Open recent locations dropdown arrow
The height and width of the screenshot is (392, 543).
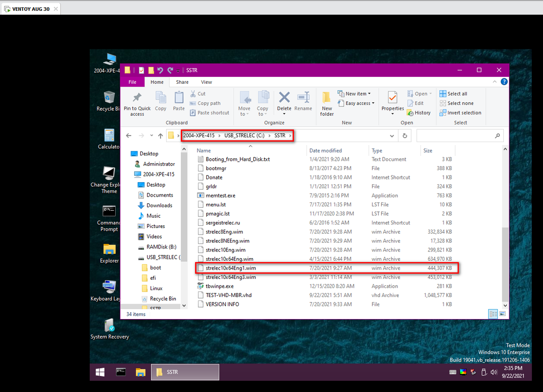tap(151, 135)
